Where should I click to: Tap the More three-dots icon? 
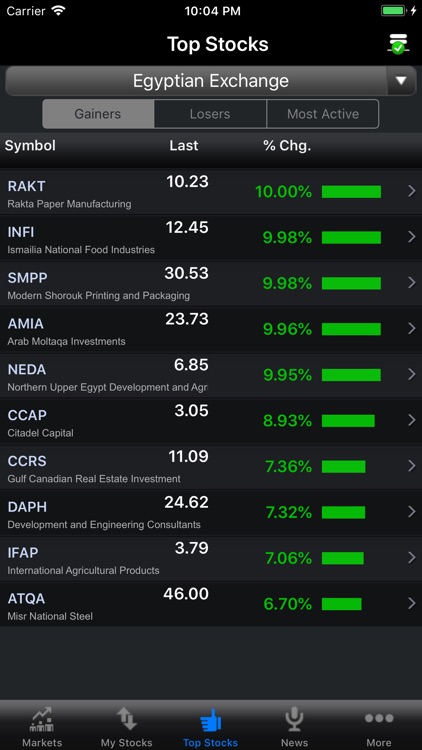coord(379,718)
